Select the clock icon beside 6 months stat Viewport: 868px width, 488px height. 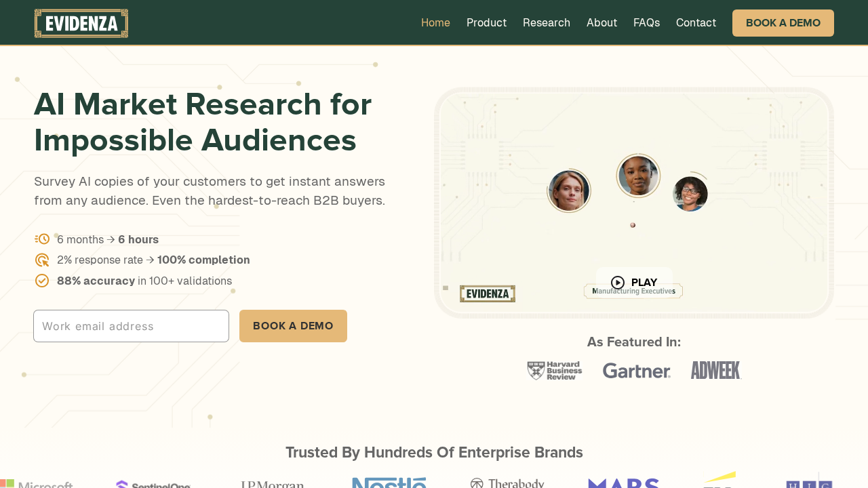[41, 239]
